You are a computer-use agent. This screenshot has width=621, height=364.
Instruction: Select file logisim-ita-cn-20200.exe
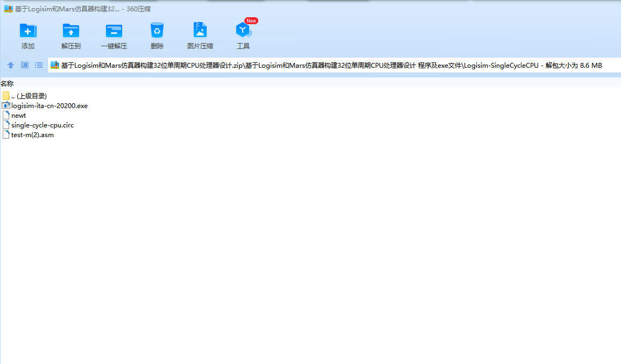50,105
